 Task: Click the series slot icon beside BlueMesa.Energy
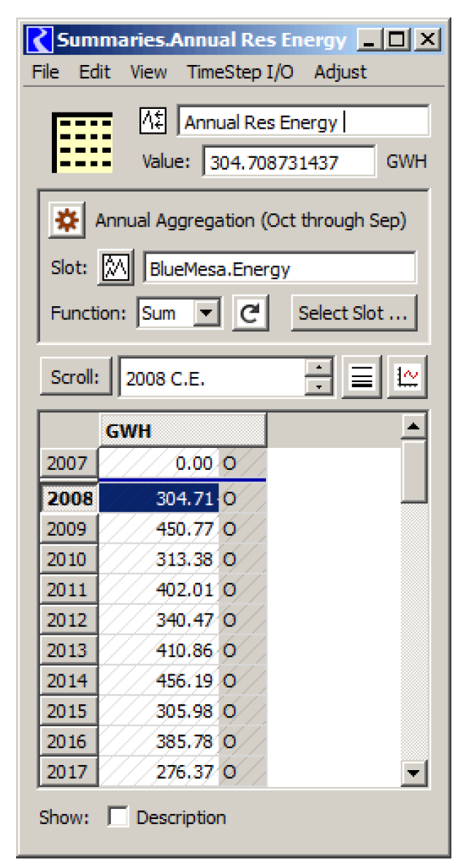pyautogui.click(x=113, y=268)
